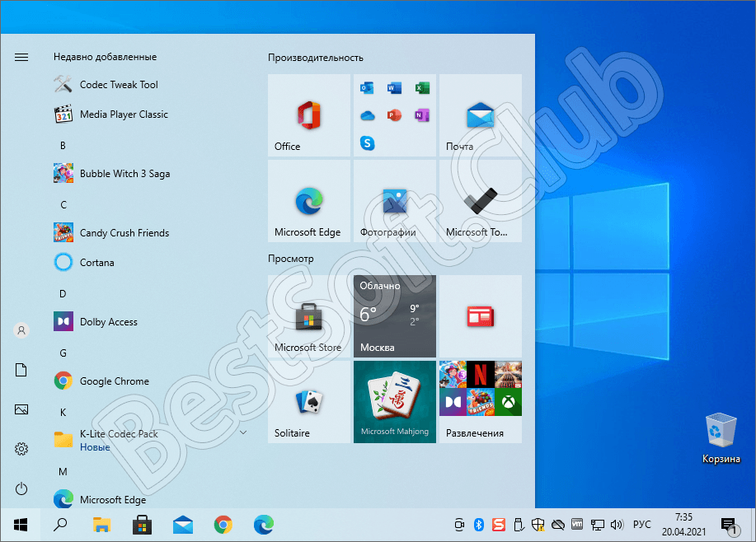Click the Office tile
Viewport: 756px width, 542px height.
(x=309, y=115)
